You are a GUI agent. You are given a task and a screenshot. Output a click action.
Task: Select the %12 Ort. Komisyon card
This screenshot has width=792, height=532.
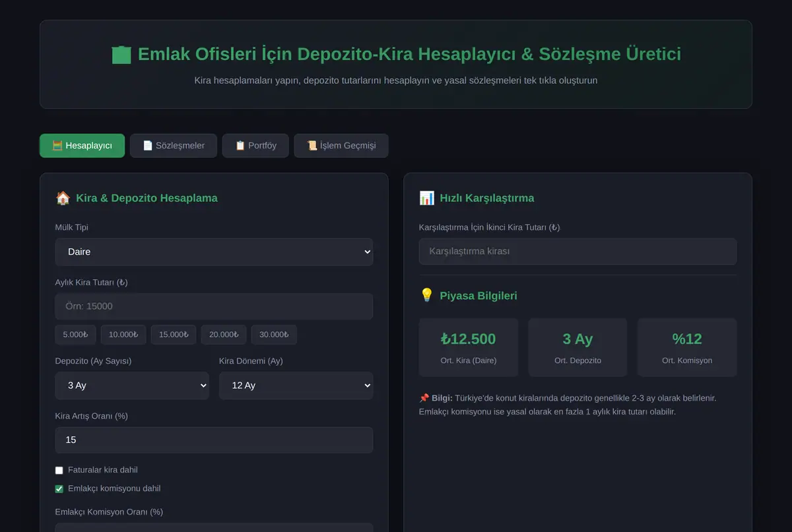click(x=687, y=348)
